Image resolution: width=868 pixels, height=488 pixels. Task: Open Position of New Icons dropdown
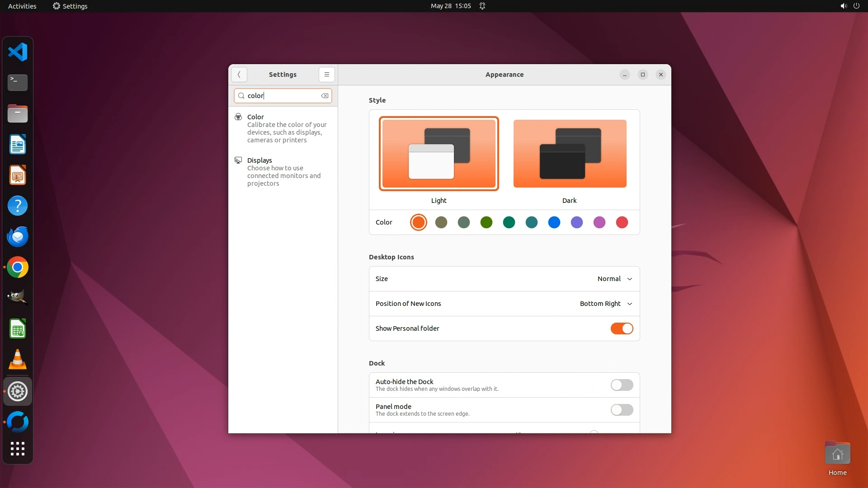(606, 304)
